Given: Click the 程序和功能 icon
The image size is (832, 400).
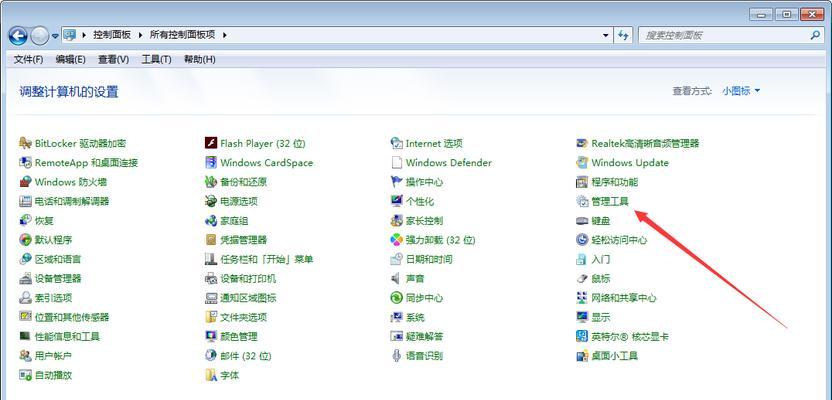Looking at the screenshot, I should pos(582,182).
